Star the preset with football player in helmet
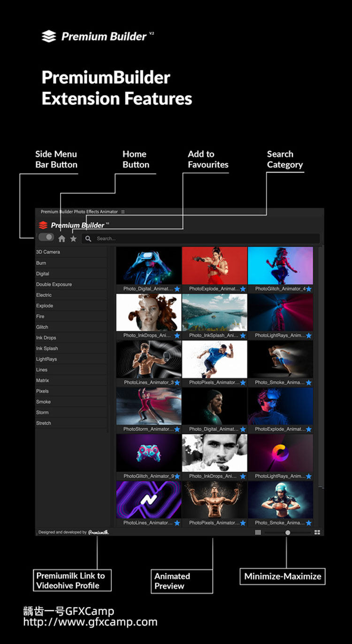The width and height of the screenshot is (352, 644). [x=309, y=523]
